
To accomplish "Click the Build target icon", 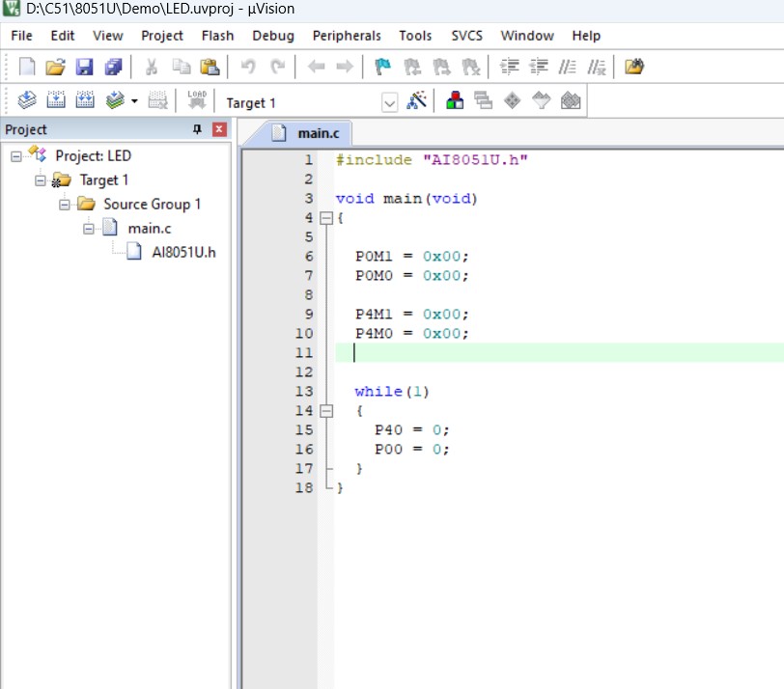I will (x=56, y=100).
